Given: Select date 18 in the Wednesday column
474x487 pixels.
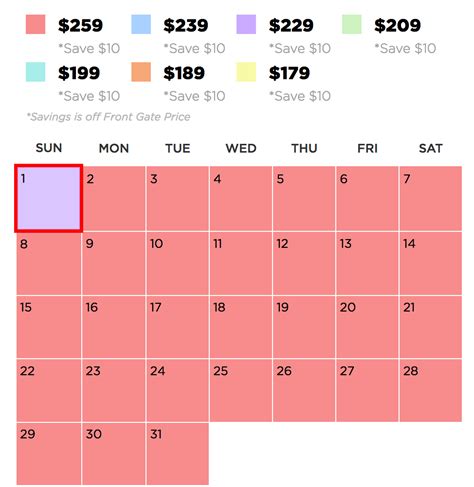Looking at the screenshot, I should pyautogui.click(x=241, y=327).
